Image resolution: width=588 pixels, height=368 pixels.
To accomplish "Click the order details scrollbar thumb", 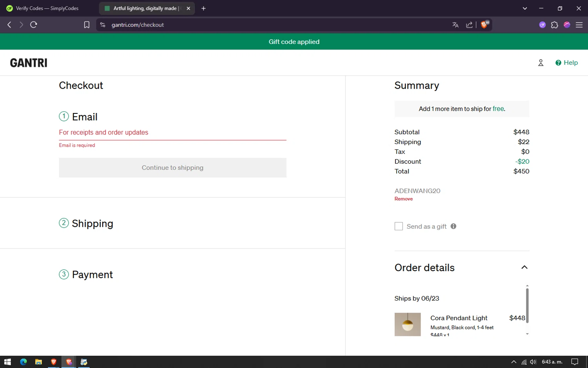I will click(x=527, y=306).
